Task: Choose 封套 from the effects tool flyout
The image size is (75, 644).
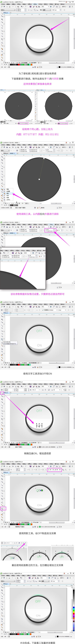Action: pos(8,198)
